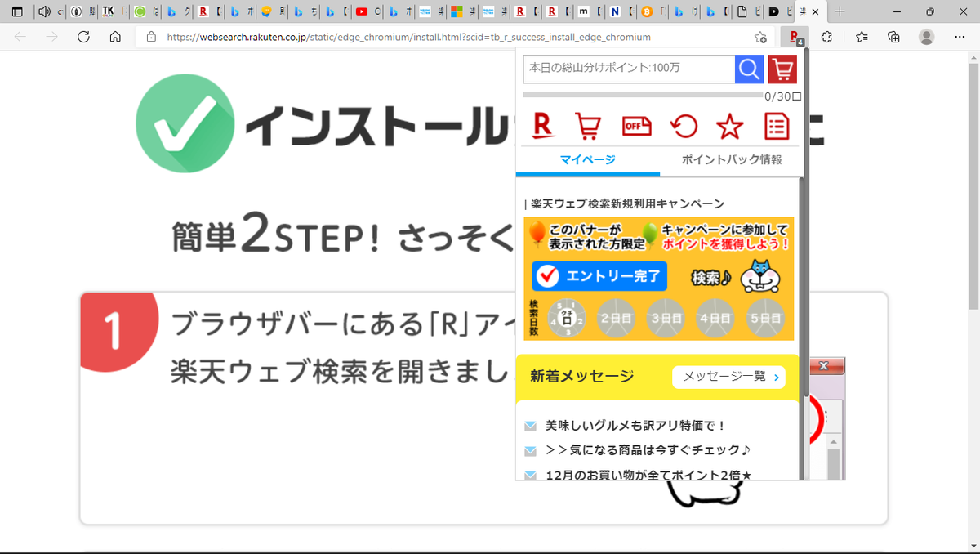Viewport: 980px width, 554px height.
Task: Click the 5日目 day circle
Action: pyautogui.click(x=765, y=319)
